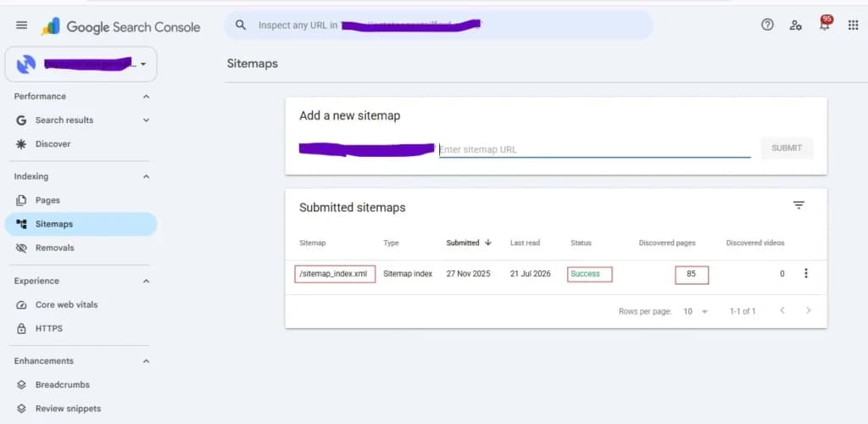This screenshot has width=868, height=424.
Task: Click the Breadcrumbs layers icon
Action: coord(21,385)
